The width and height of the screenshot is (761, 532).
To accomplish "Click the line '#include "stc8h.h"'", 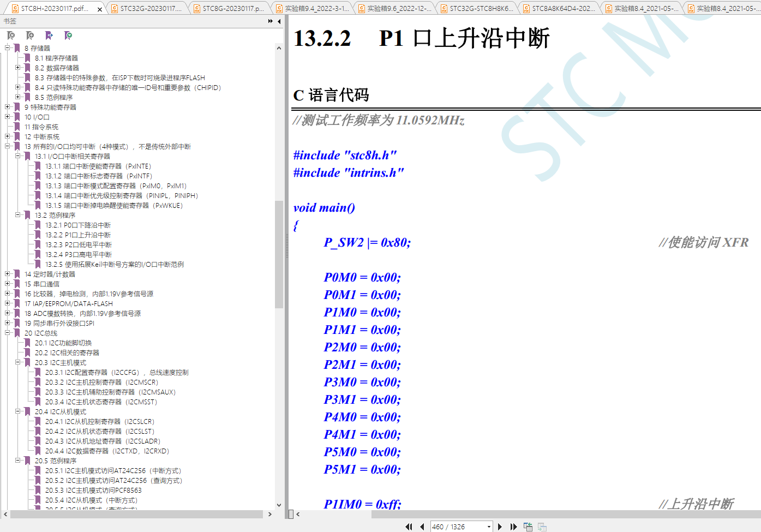I will 345,155.
